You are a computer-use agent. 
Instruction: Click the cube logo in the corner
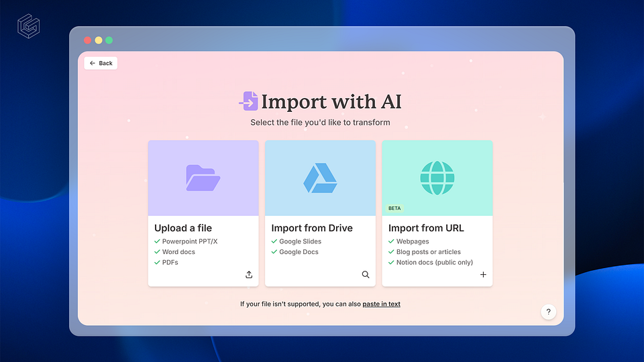[x=28, y=26]
